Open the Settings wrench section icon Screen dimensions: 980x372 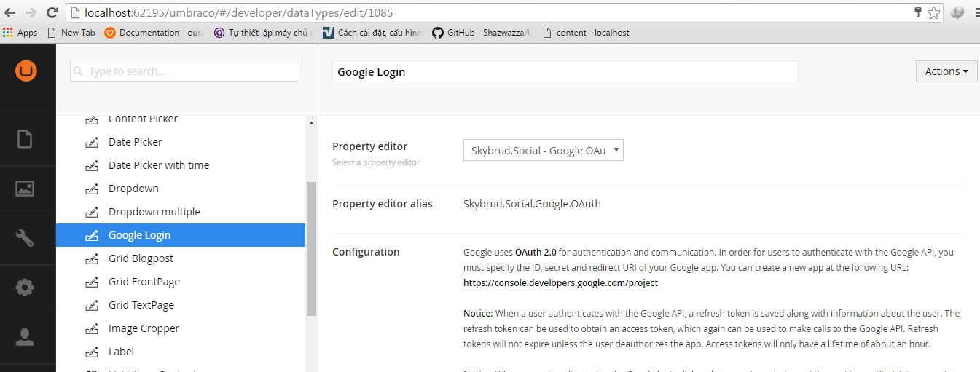click(x=25, y=238)
